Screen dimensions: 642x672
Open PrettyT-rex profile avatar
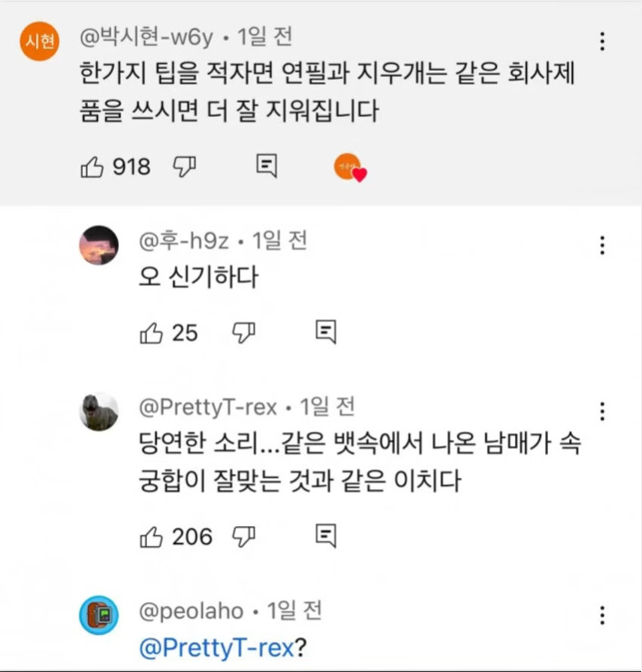coord(99,412)
